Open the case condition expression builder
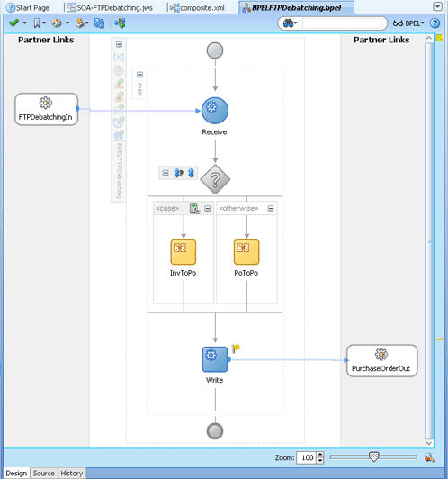 click(194, 208)
